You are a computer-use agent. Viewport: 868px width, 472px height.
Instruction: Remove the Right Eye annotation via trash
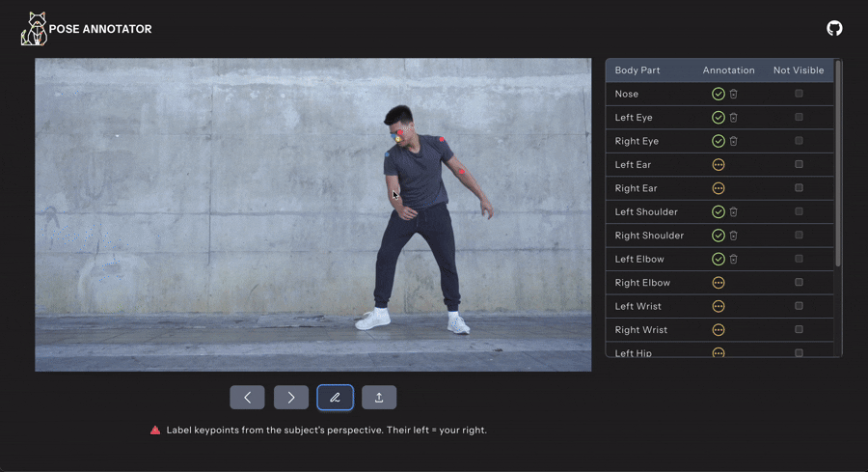click(734, 141)
